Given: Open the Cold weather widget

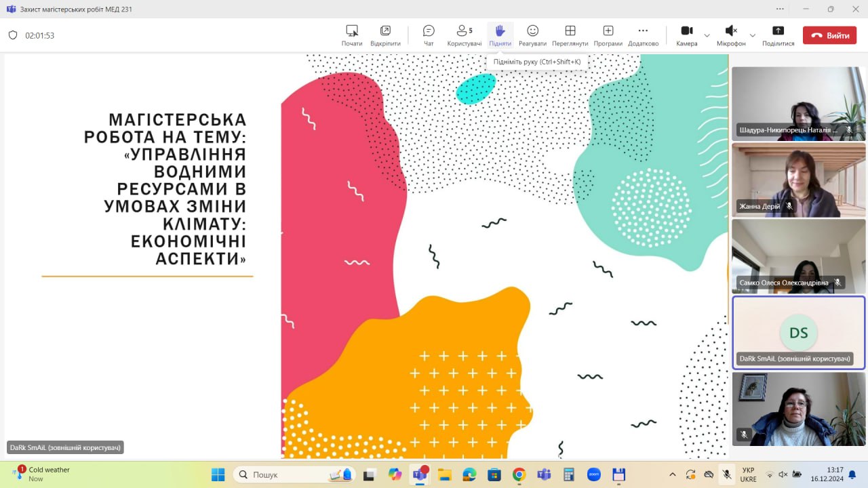Looking at the screenshot, I should (41, 474).
